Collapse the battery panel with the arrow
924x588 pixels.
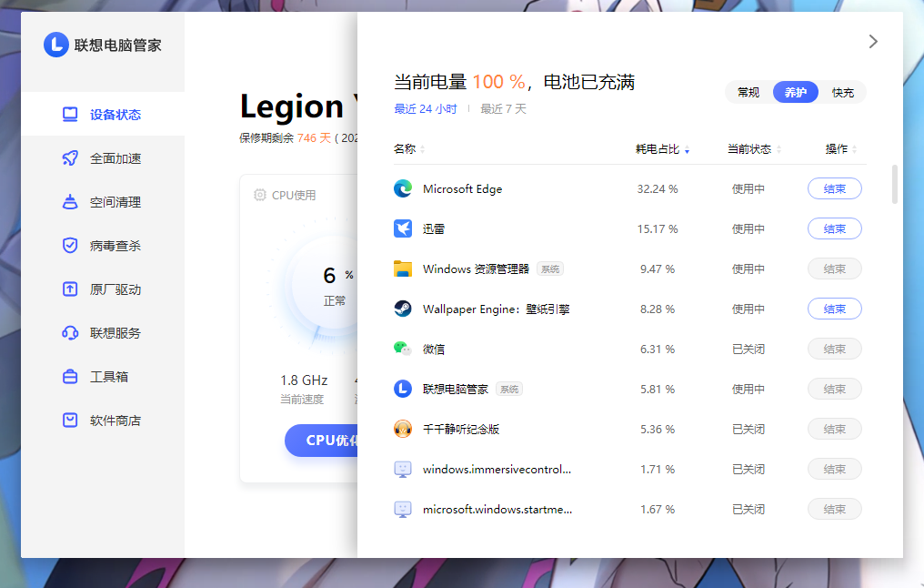[x=873, y=41]
